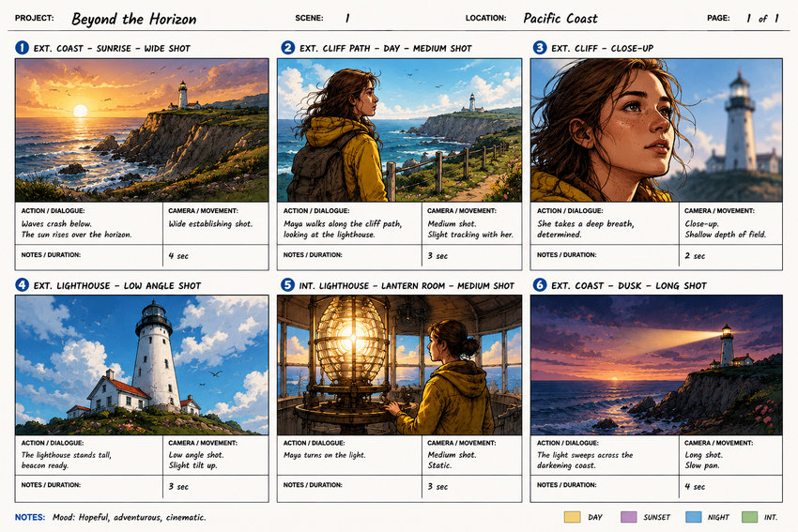The image size is (798, 532).
Task: Click the panel 1 number badge
Action: (22, 48)
